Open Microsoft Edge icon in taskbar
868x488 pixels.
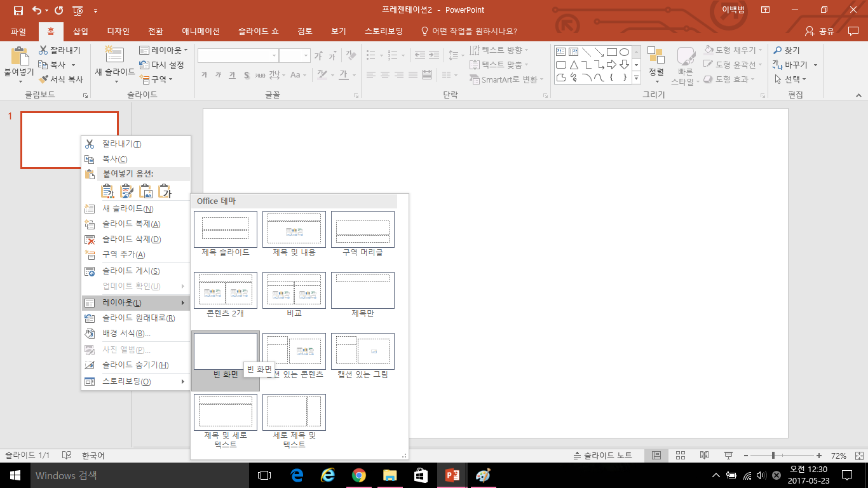tap(297, 475)
